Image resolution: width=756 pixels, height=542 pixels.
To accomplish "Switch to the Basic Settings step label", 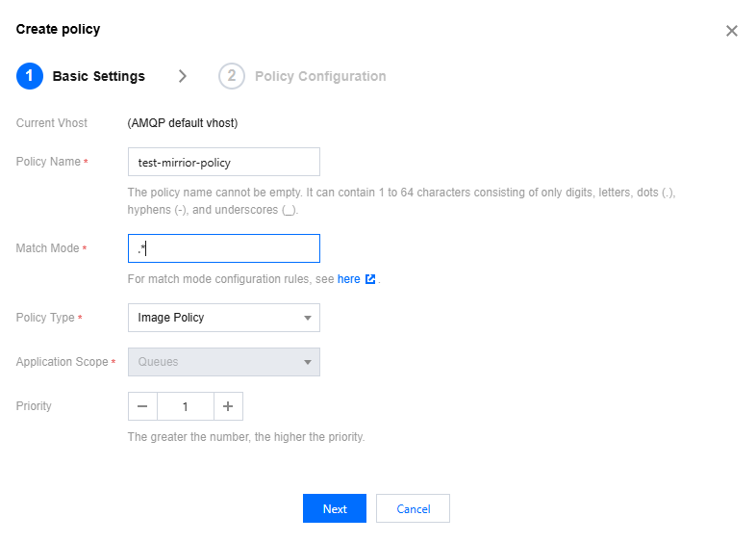I will pos(98,76).
